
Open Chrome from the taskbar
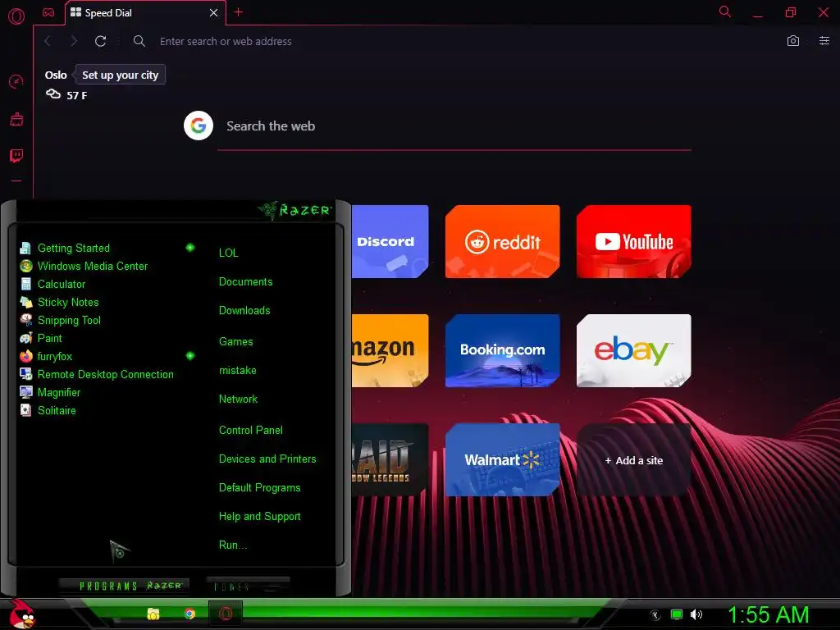(x=189, y=614)
